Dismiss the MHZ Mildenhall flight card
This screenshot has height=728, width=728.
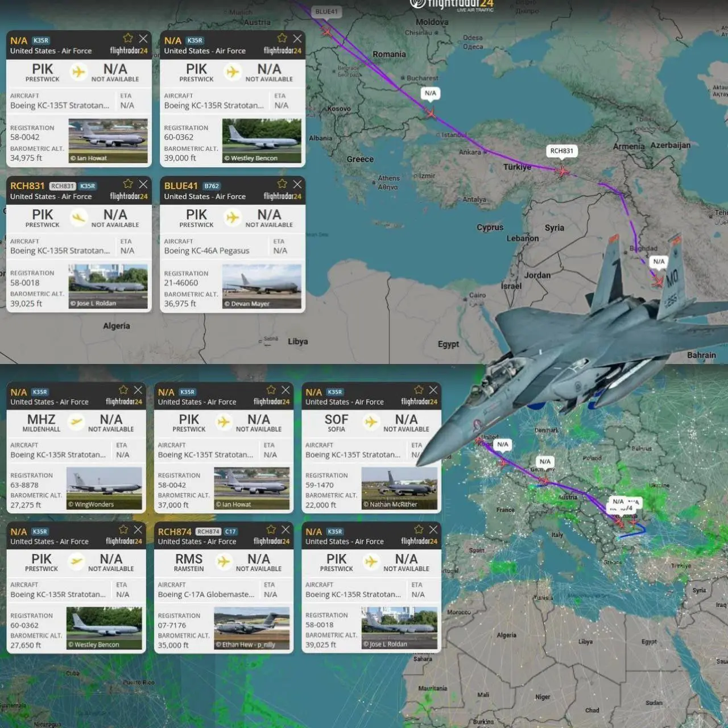tap(138, 390)
